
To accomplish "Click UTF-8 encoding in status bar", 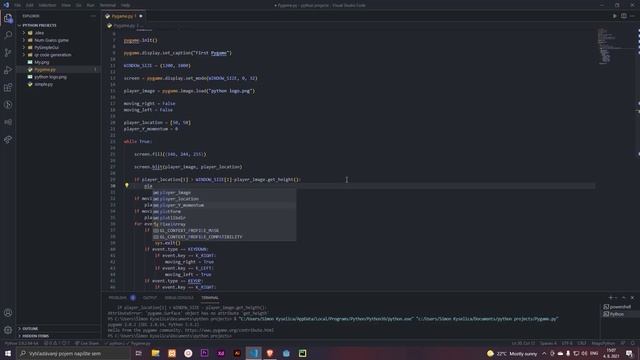I will [567, 343].
